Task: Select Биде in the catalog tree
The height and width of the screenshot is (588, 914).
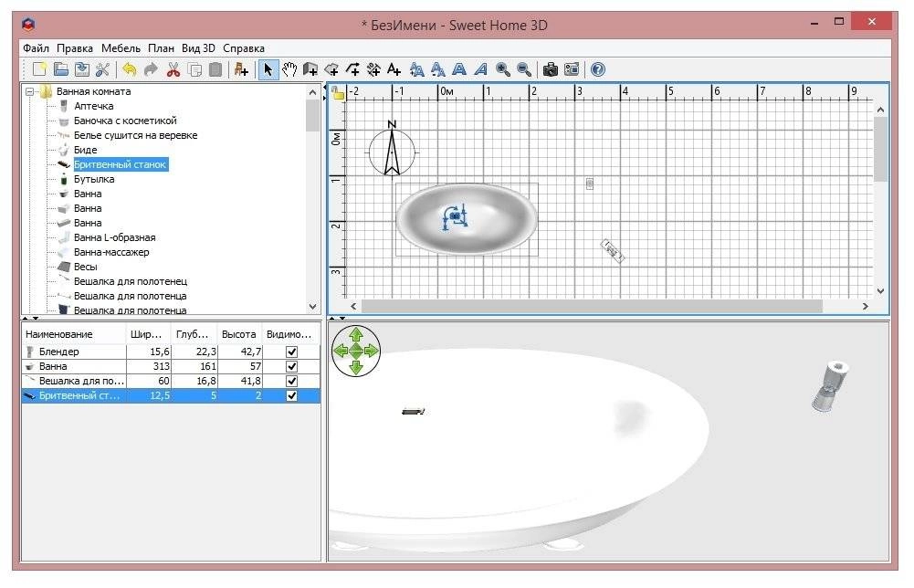Action: pos(85,150)
